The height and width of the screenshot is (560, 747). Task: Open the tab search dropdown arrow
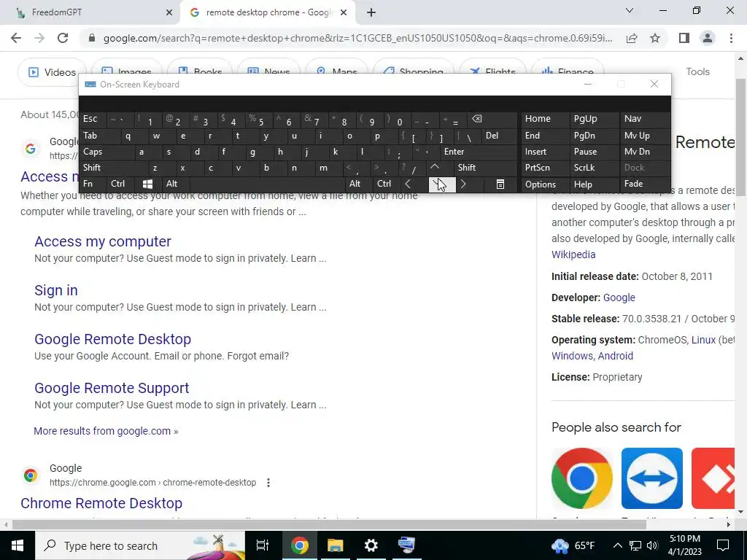pos(630,10)
